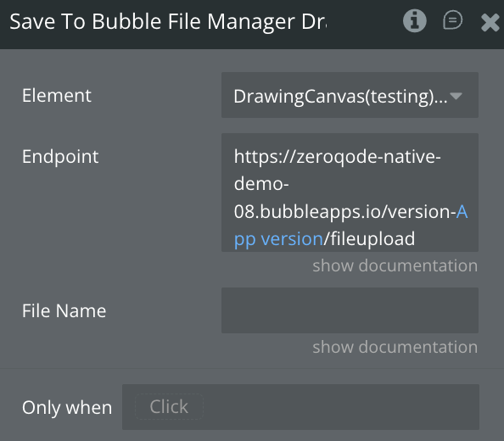Open the action info icon

415,21
